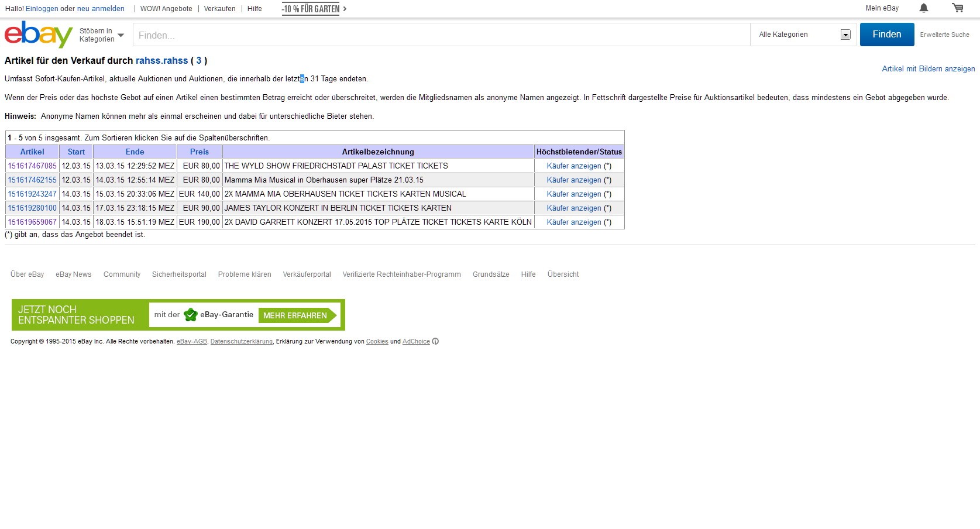Click Käufer anzeigen for WYLD SHOW row

click(574, 166)
